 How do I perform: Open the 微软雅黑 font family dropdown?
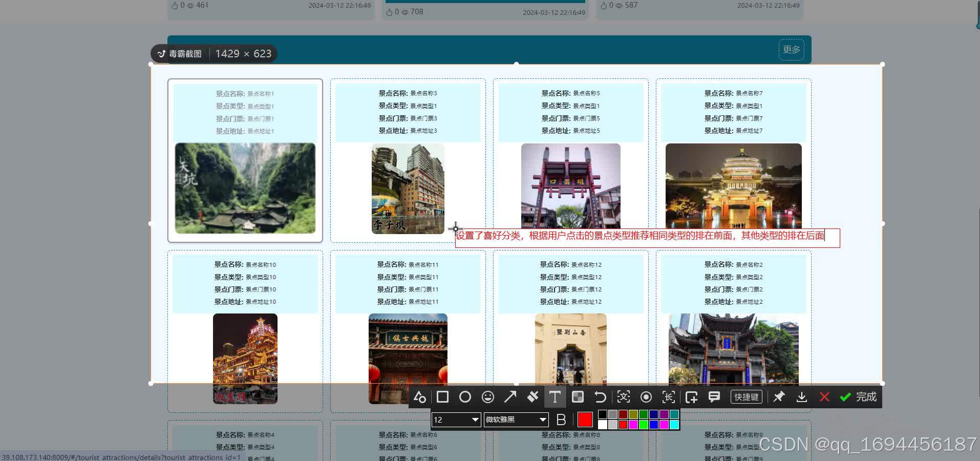pyautogui.click(x=516, y=420)
